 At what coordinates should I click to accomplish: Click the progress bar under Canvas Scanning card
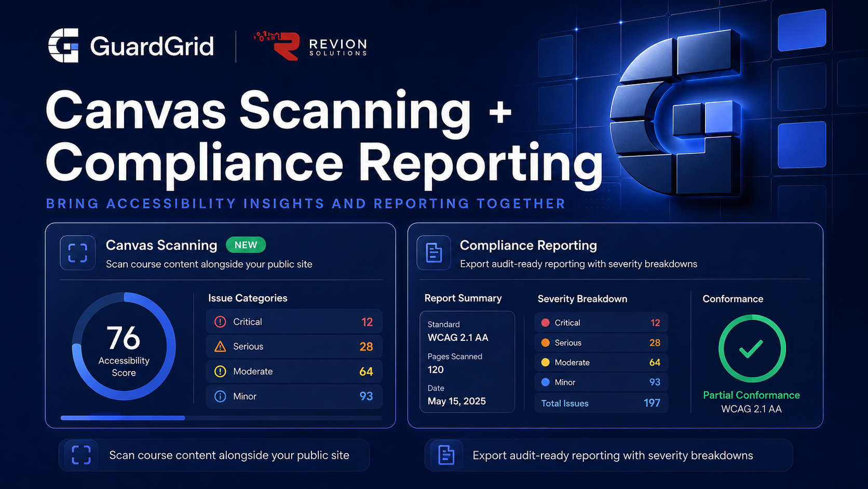coord(221,418)
